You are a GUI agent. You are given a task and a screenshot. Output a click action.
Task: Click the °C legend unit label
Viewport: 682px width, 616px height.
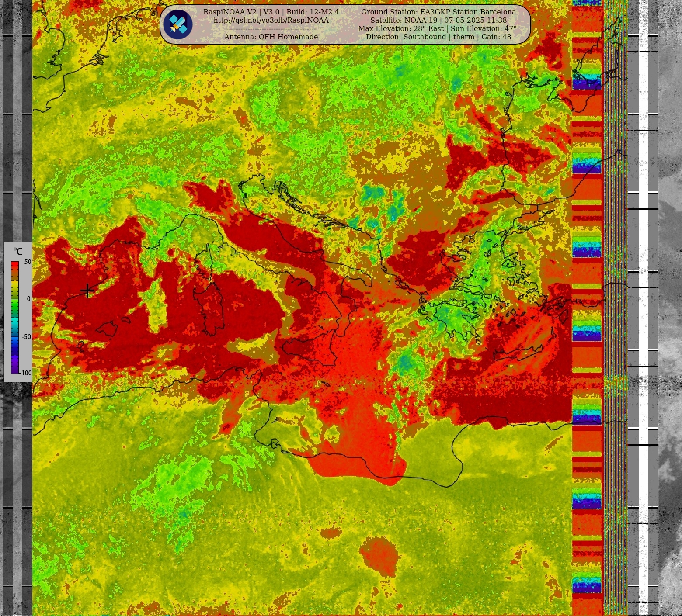pos(17,252)
